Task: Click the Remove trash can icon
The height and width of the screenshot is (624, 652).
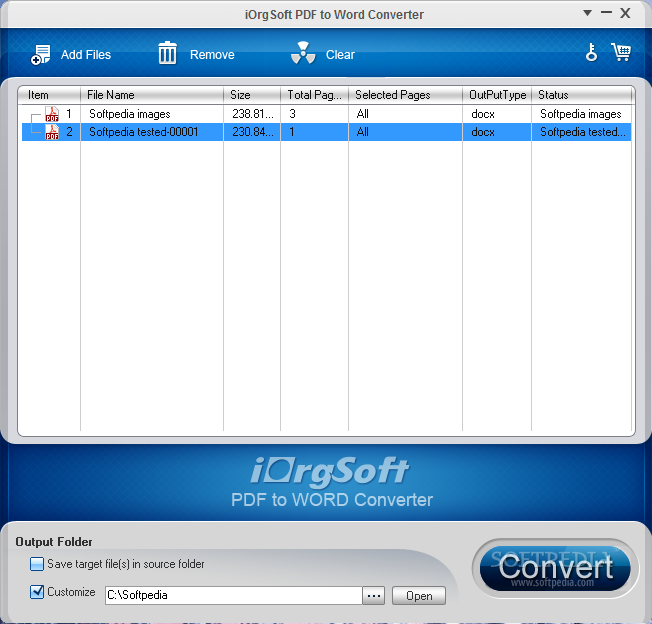Action: [167, 53]
